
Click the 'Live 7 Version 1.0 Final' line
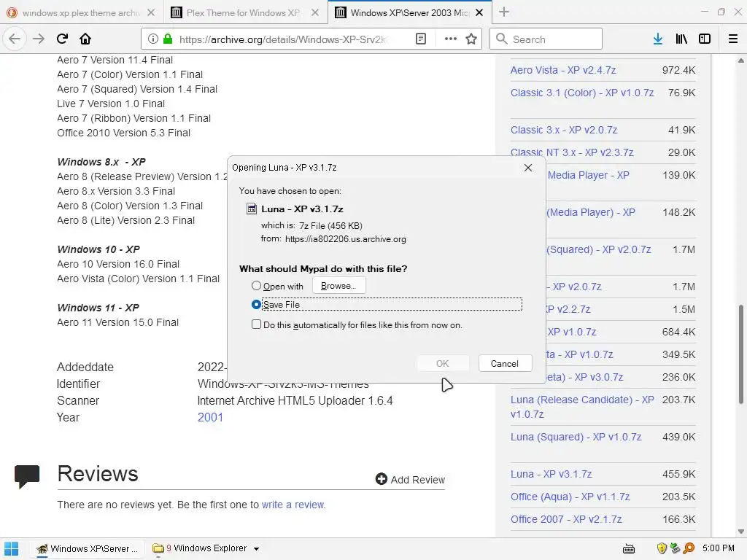(111, 104)
